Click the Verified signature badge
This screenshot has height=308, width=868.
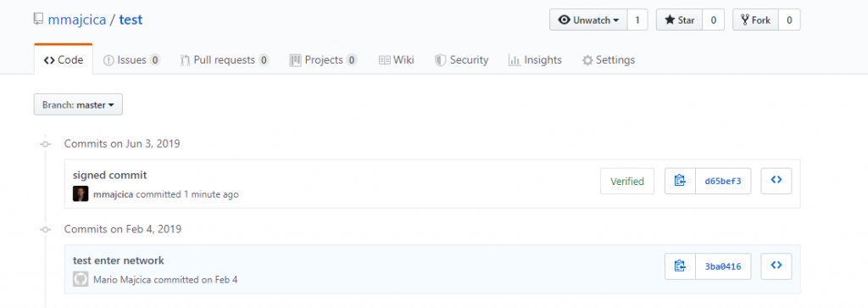pos(627,181)
